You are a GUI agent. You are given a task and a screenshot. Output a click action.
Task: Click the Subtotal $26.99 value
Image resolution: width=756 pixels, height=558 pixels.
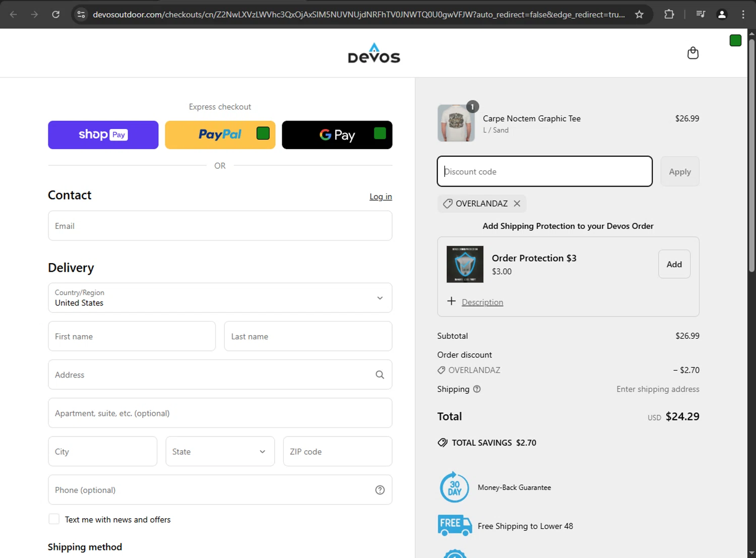click(x=687, y=336)
